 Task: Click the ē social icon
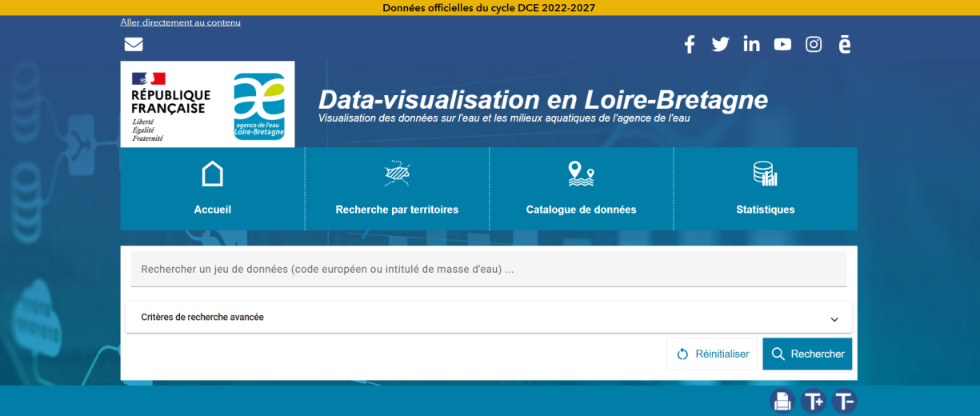(x=844, y=44)
